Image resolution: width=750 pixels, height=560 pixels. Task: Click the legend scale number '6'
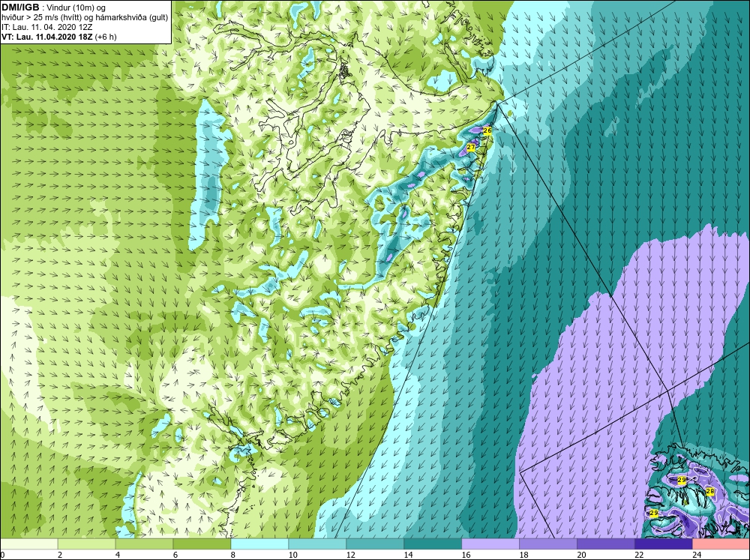[175, 555]
